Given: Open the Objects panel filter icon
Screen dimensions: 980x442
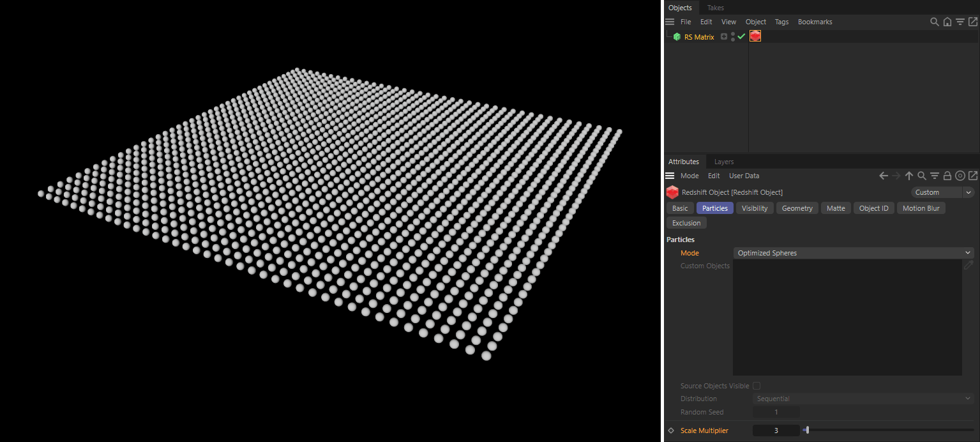Looking at the screenshot, I should pyautogui.click(x=960, y=21).
